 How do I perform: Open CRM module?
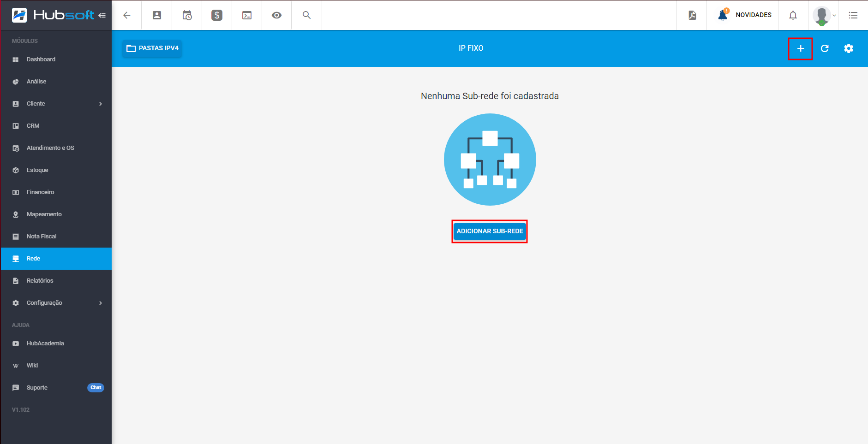(x=56, y=126)
